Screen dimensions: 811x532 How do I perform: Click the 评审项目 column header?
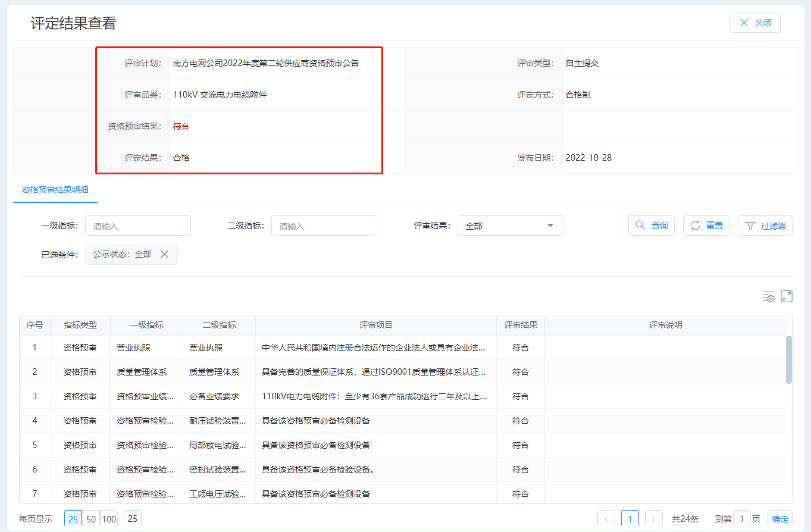(x=375, y=325)
